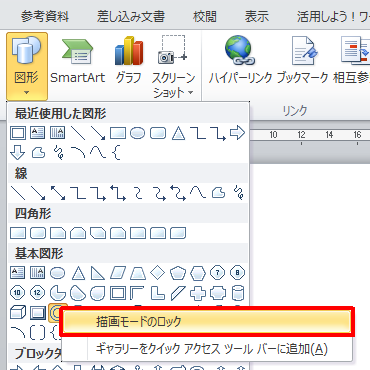Select the down block arrow in recently used shapes
370x370 pixels.
18,153
